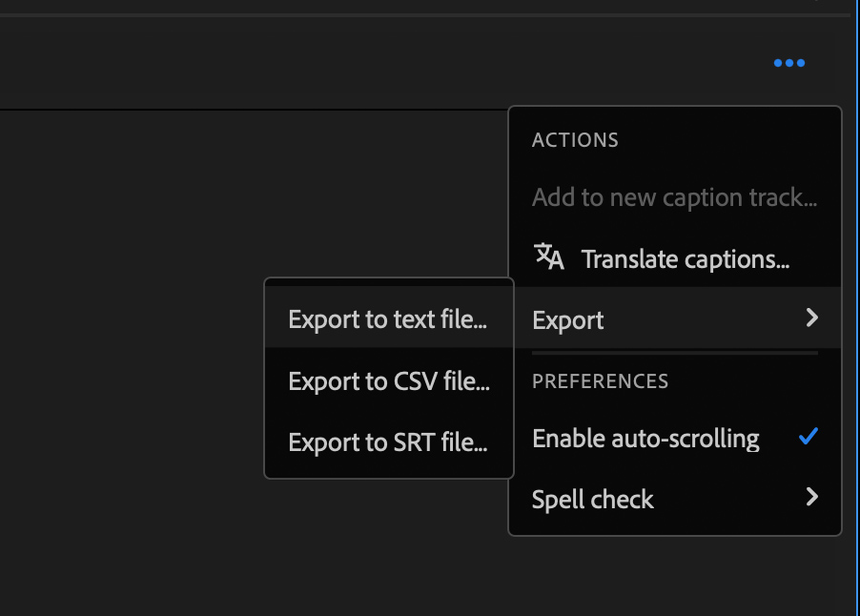Click the ACTIONS section header
Viewport: 860px width, 616px height.
(x=575, y=140)
